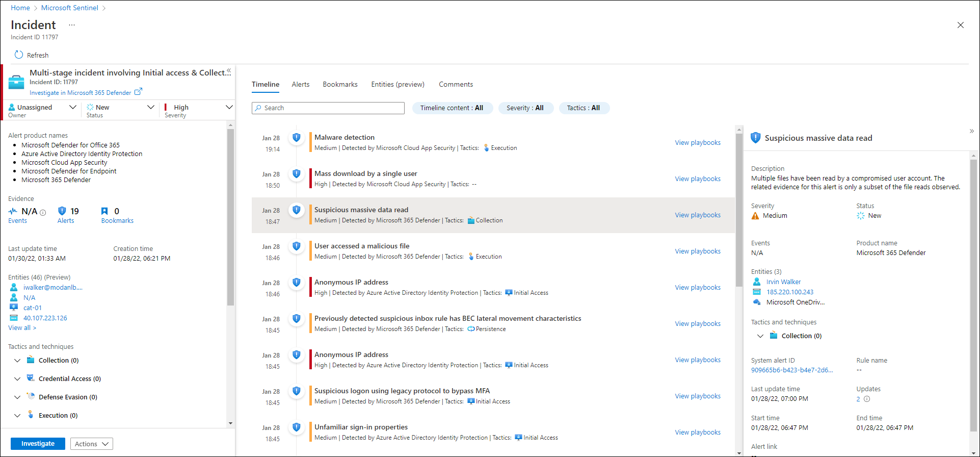The height and width of the screenshot is (457, 980).
Task: Open the Severity High dropdown
Action: coord(229,107)
